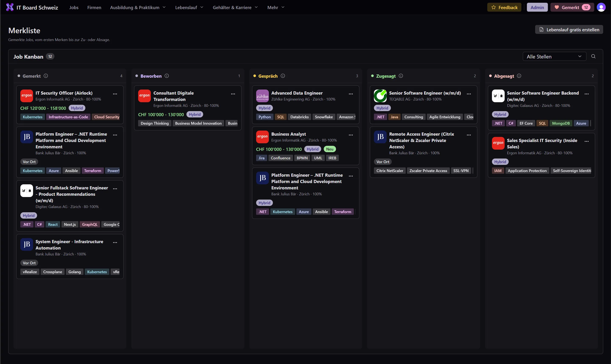Open the Gemerkt saved jobs button
Viewport: 611px width, 364px height.
pos(572,7)
